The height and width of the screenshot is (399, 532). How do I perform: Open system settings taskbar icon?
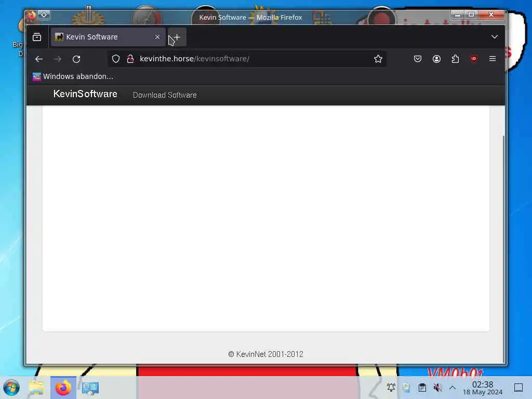[90, 388]
